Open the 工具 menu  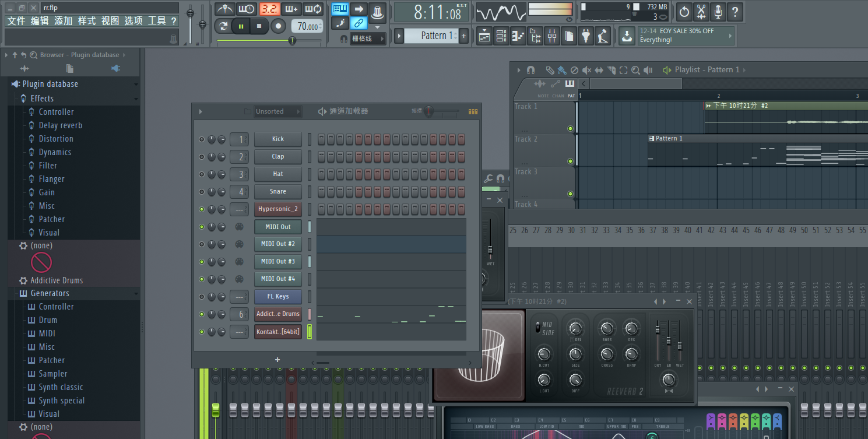156,21
